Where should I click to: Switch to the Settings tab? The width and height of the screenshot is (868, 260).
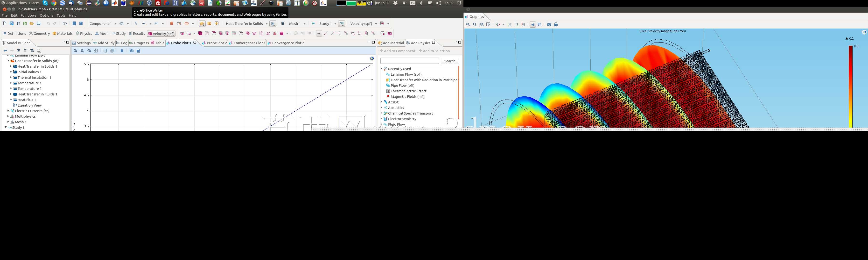[x=82, y=43]
